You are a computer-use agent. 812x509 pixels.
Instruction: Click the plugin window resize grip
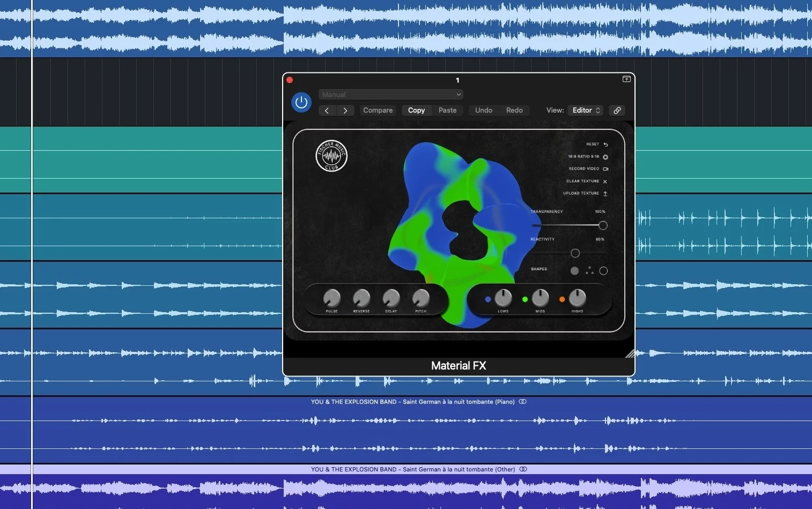coord(631,353)
